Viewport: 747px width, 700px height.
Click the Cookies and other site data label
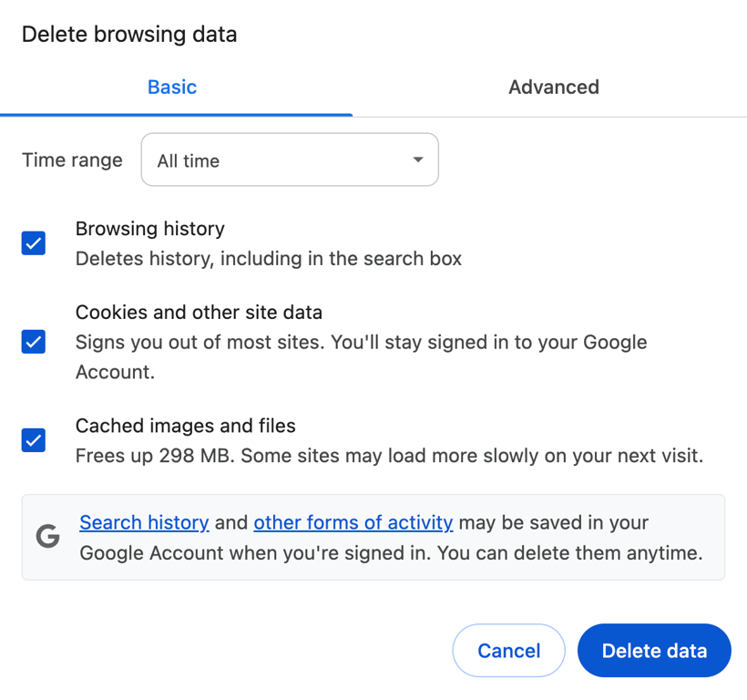click(x=199, y=312)
